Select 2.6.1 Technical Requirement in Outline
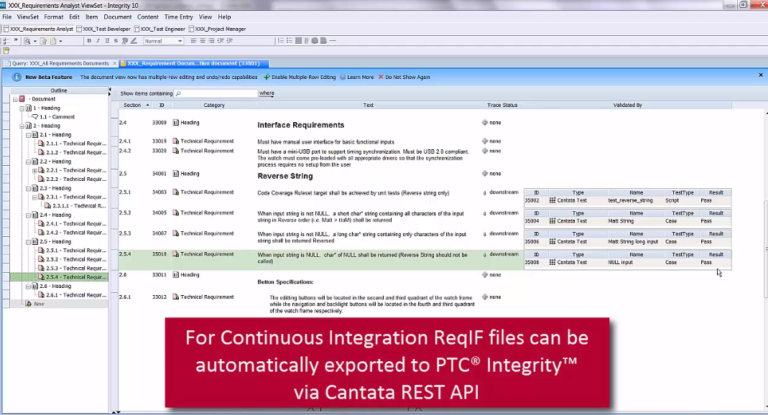Screen dimensions: 768x415 click(72, 295)
